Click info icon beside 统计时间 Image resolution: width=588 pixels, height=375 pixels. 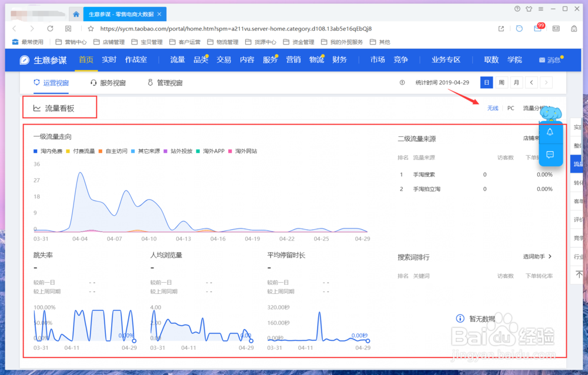pyautogui.click(x=402, y=82)
